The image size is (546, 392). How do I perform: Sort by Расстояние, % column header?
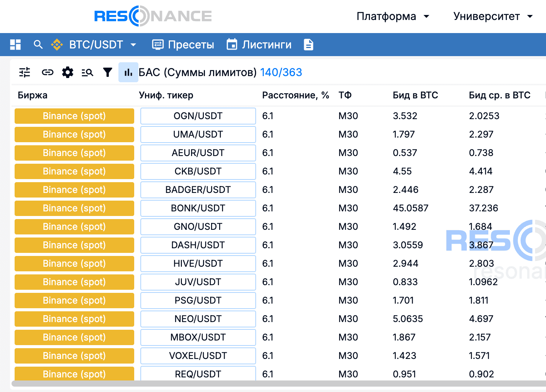click(x=295, y=95)
